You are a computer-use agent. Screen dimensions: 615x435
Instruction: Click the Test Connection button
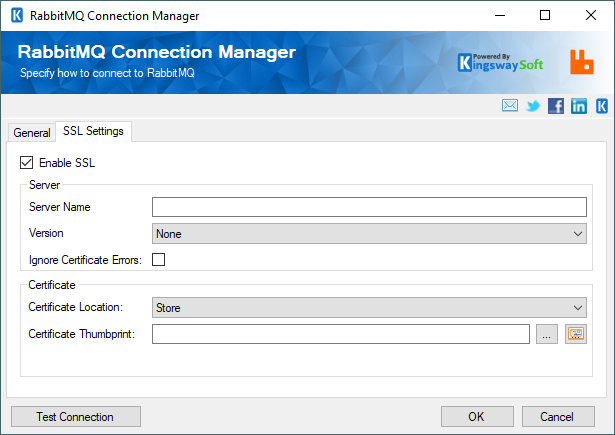(x=76, y=417)
